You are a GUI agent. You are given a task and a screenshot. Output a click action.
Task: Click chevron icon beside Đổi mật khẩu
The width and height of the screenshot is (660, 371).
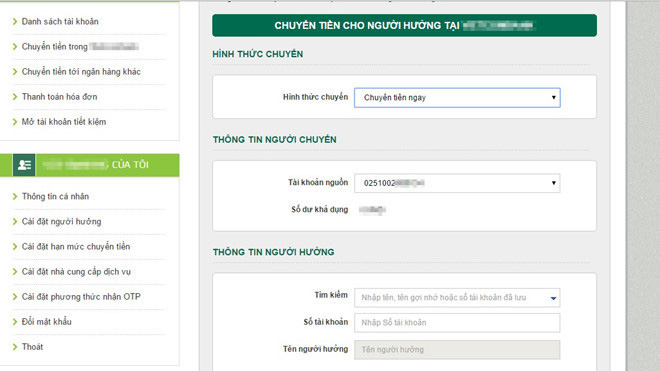(x=15, y=322)
